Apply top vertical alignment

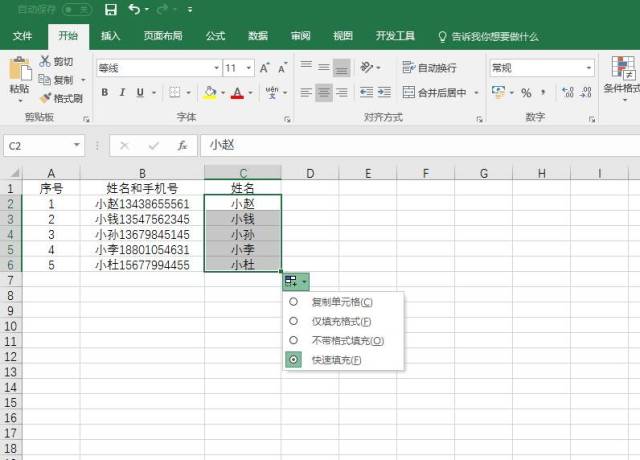tap(306, 65)
